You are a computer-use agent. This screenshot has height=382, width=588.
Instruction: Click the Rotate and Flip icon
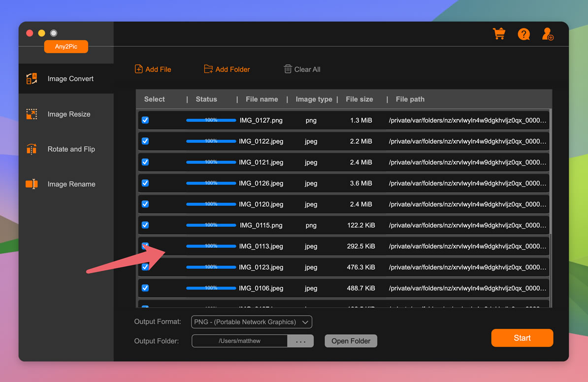point(31,149)
